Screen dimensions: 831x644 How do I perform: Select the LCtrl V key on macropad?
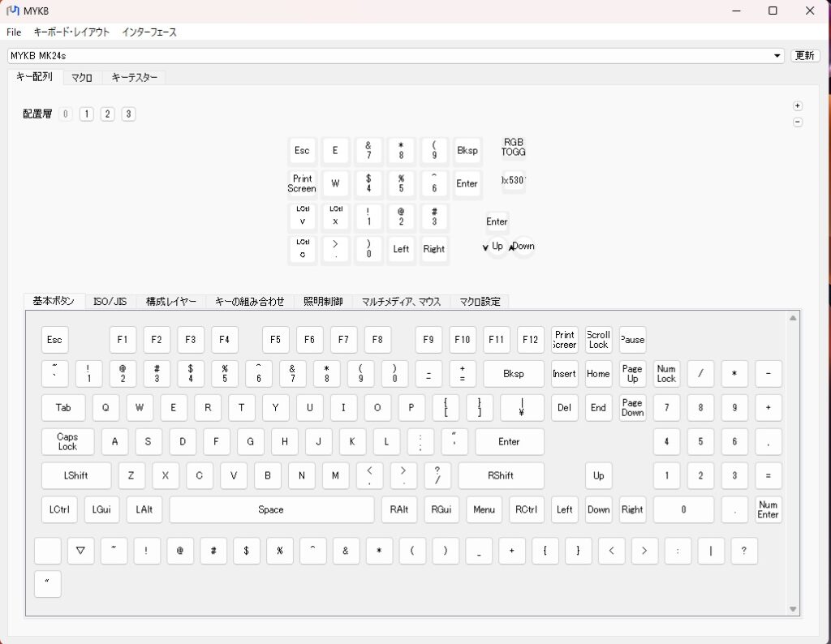click(302, 217)
